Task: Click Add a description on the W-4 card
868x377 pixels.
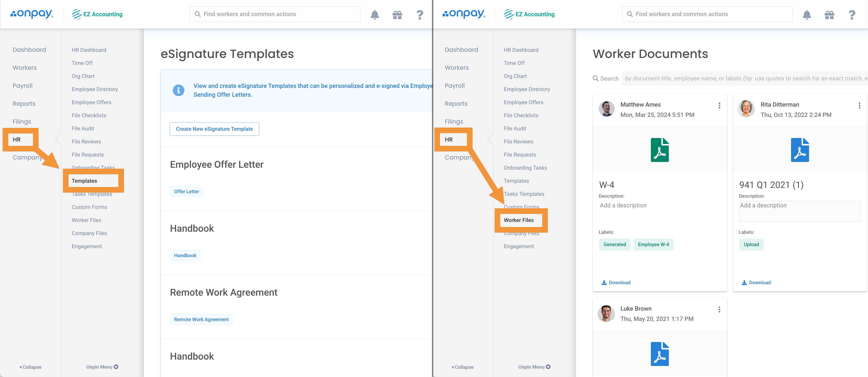Action: pyautogui.click(x=623, y=205)
